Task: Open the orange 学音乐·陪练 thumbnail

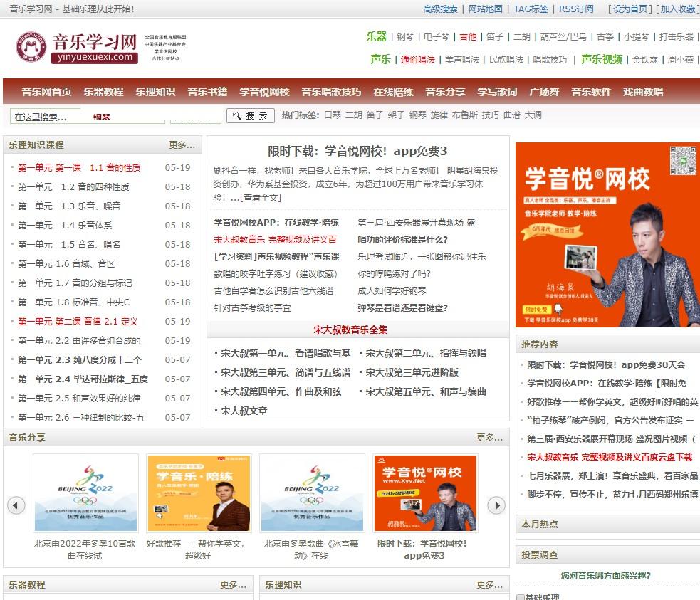Action: pyautogui.click(x=199, y=493)
